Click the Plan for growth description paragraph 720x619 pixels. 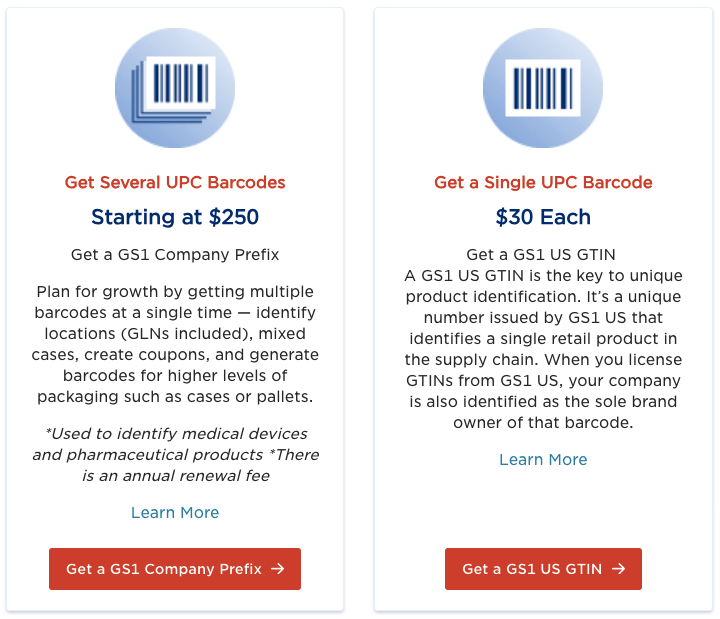coord(175,344)
